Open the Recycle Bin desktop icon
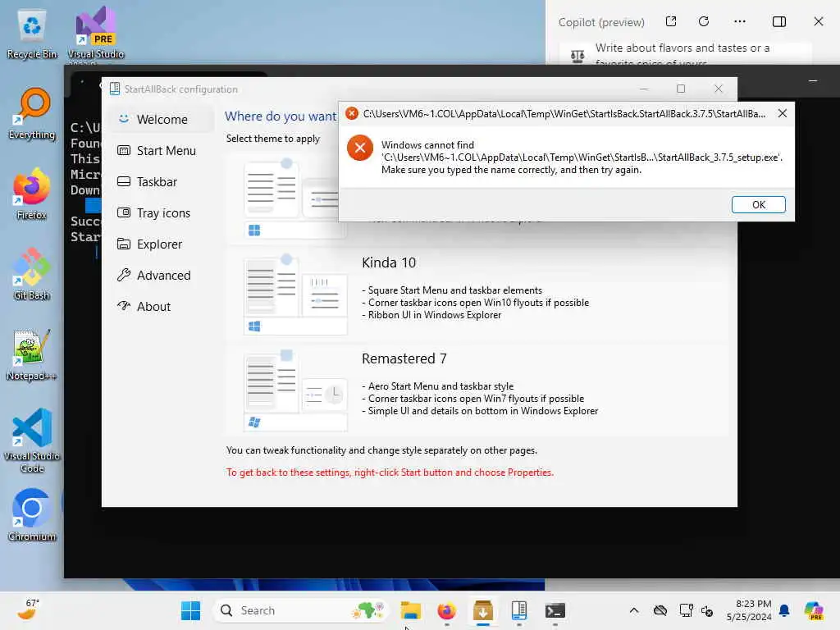The height and width of the screenshot is (630, 840). pyautogui.click(x=32, y=34)
